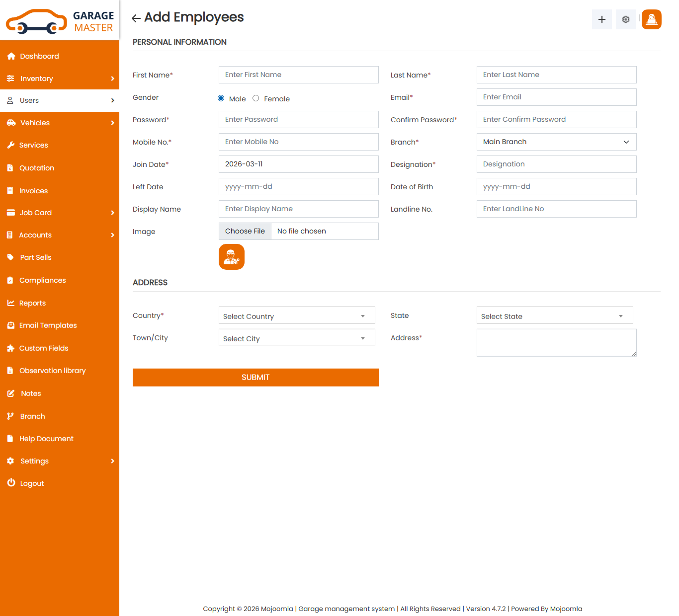The width and height of the screenshot is (679, 616).
Task: Open the Job Card sidebar menu
Action: pos(60,213)
